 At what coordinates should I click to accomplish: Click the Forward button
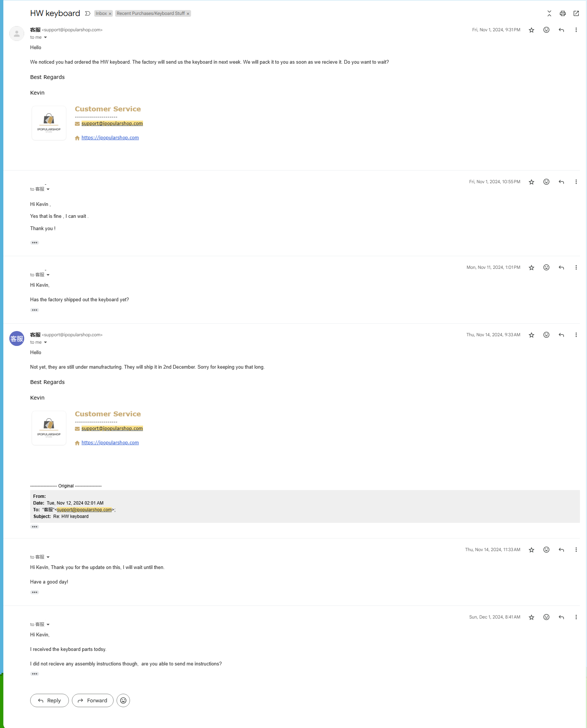92,700
